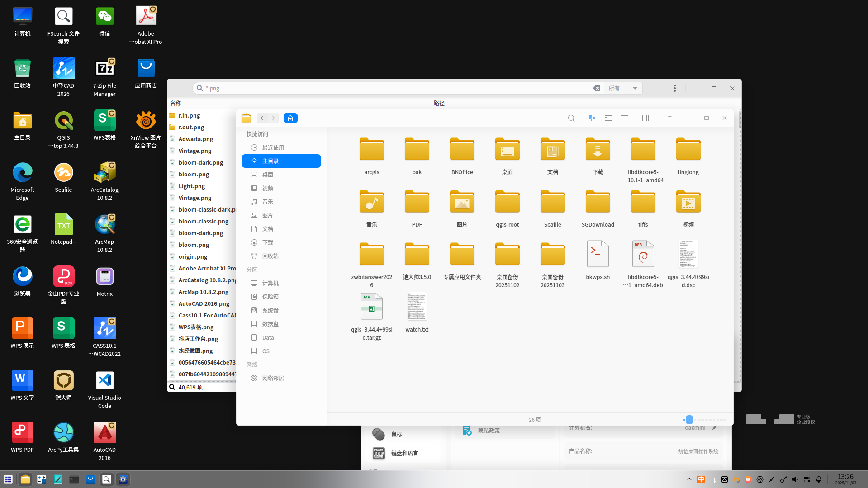Open the QGIS Desktop 3.44.3 shortcut
This screenshot has height=488, width=868.
(x=63, y=129)
